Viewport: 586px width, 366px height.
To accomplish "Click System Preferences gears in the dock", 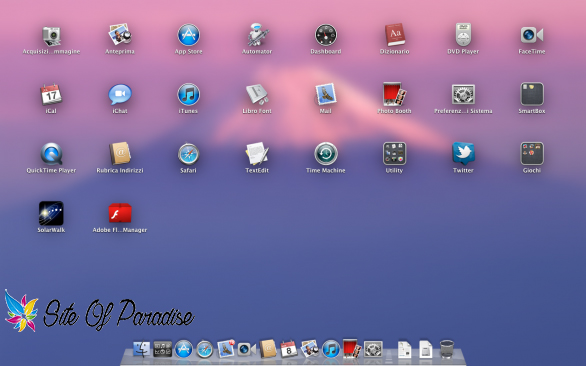I will click(x=373, y=349).
